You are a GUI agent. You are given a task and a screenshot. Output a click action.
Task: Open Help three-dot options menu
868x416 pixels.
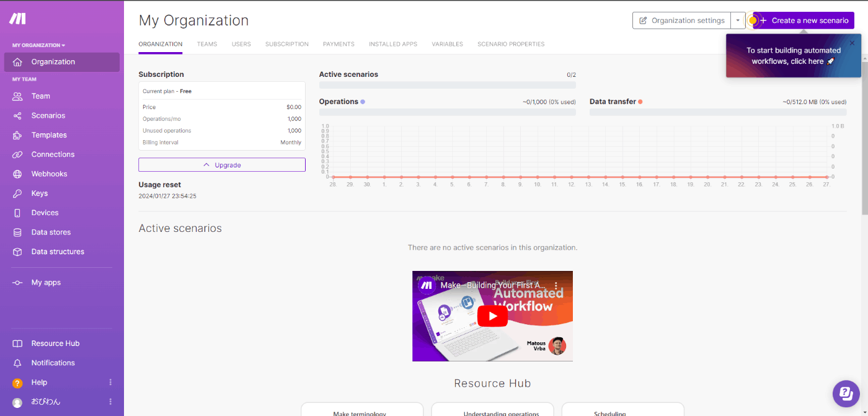click(x=111, y=383)
